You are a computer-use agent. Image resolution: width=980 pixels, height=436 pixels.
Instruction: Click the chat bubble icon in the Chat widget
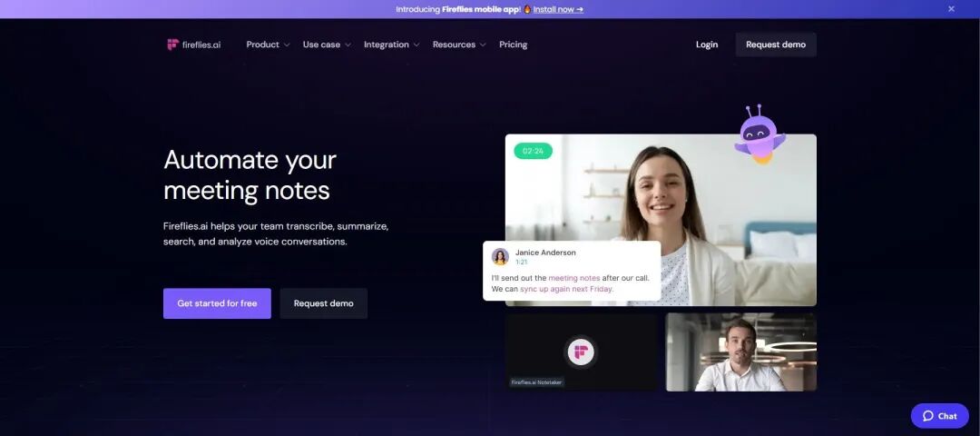928,416
